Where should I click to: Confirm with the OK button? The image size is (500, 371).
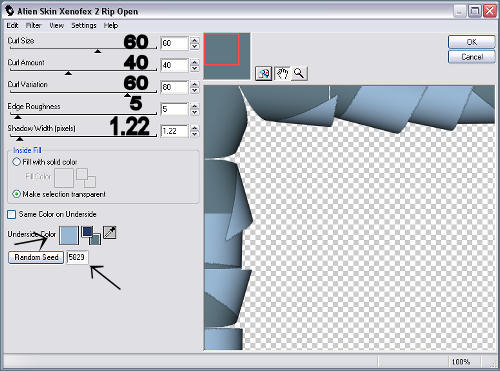[471, 42]
